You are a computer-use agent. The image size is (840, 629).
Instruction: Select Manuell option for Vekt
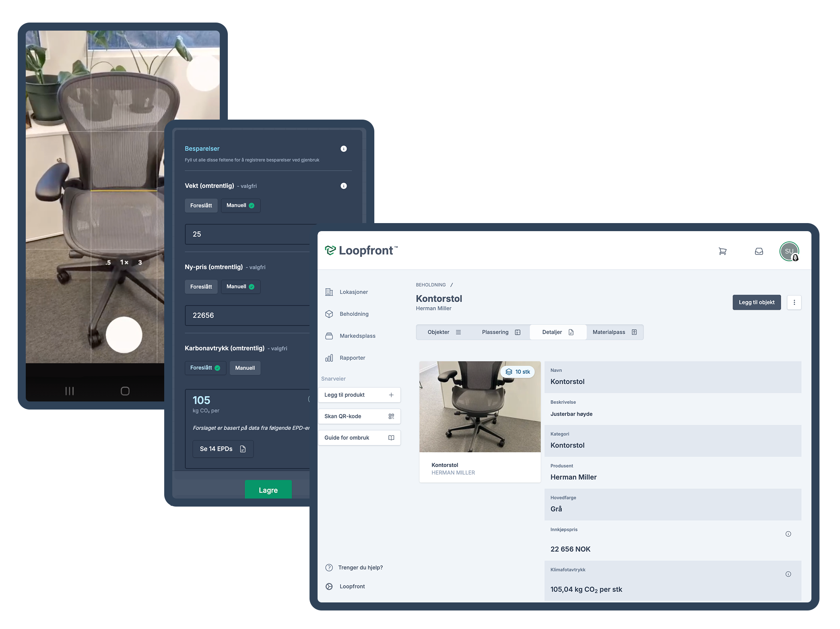240,205
